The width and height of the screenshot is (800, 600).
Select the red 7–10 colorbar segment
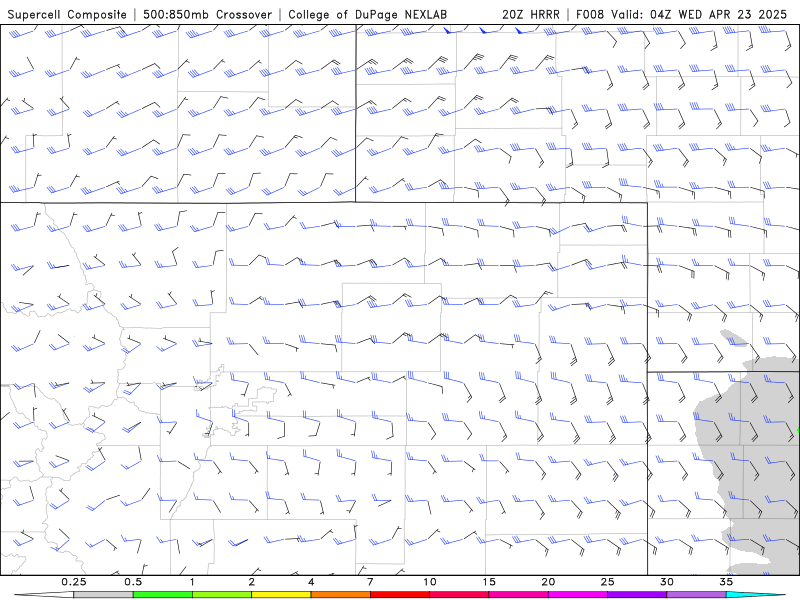point(399,595)
